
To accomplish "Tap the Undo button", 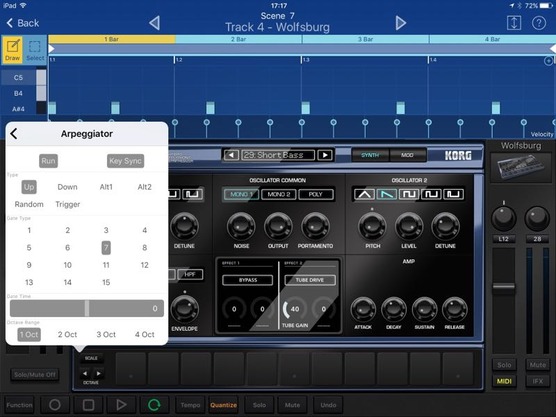I will [x=328, y=405].
